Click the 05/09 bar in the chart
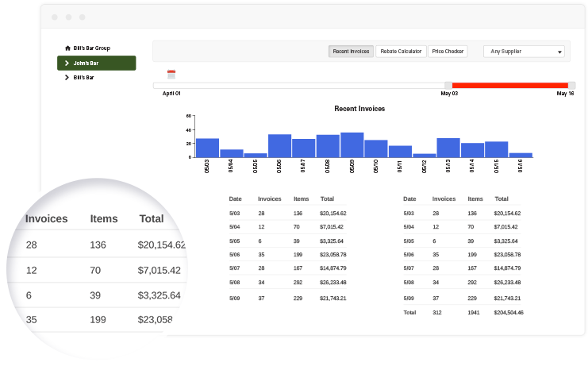This screenshot has width=588, height=366. 352,145
